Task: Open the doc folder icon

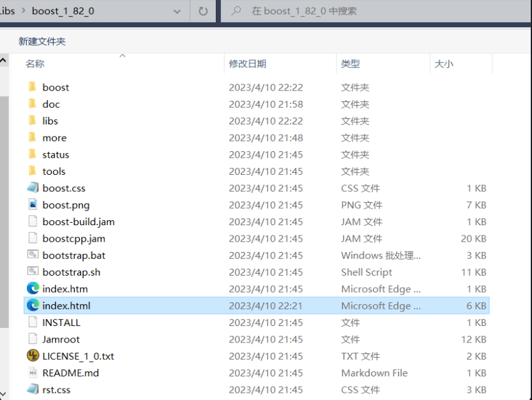Action: 33,104
